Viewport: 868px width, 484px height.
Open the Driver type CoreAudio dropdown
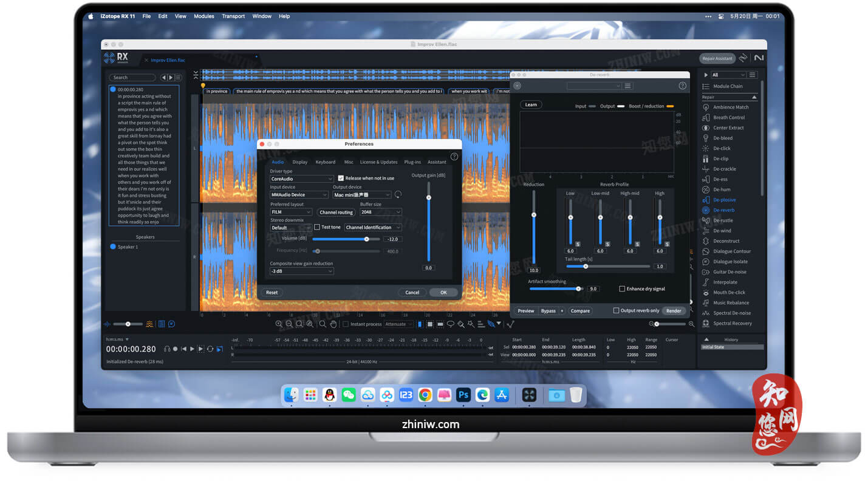[302, 179]
